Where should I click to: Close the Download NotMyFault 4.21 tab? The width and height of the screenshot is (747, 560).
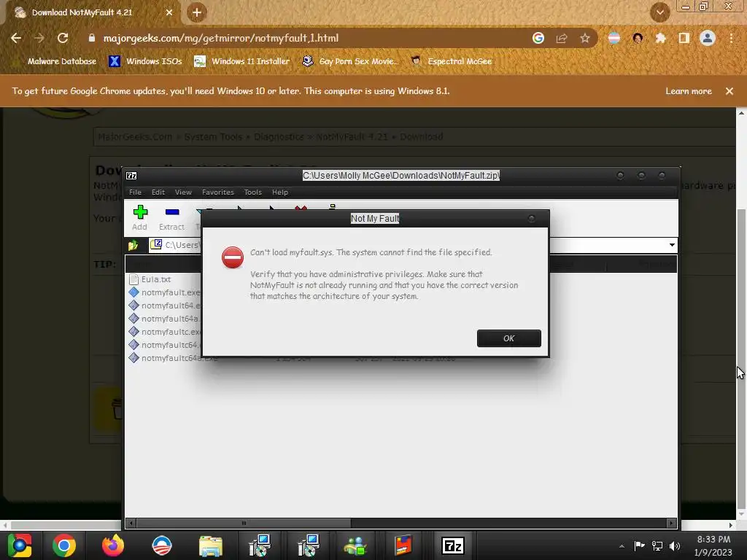tap(169, 12)
